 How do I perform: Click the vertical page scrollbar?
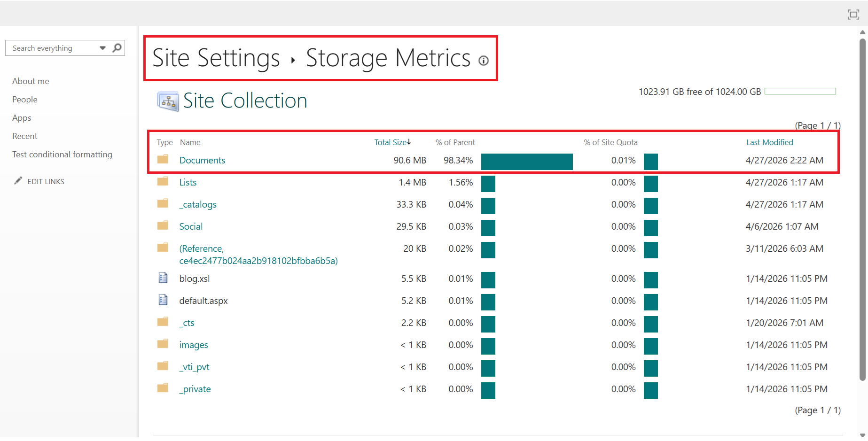coord(862,210)
